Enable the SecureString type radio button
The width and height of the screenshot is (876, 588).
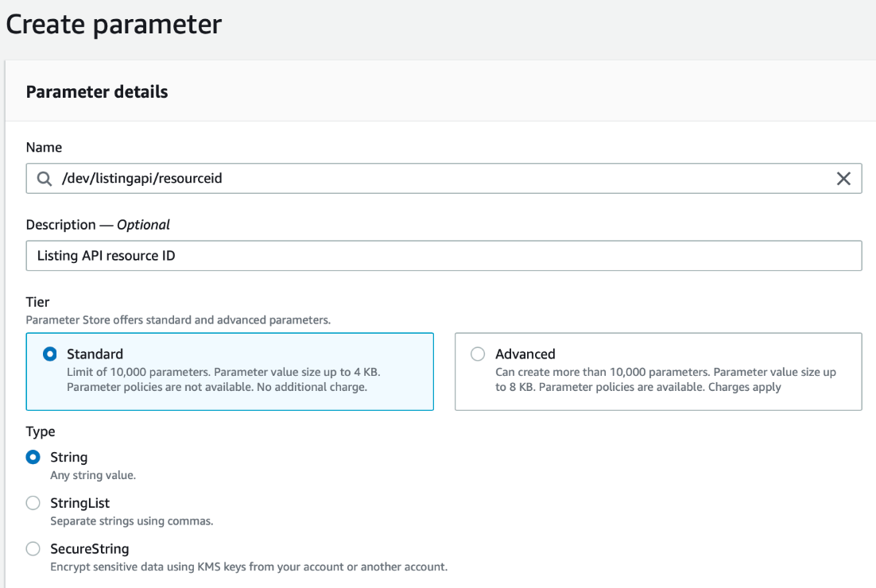[33, 549]
